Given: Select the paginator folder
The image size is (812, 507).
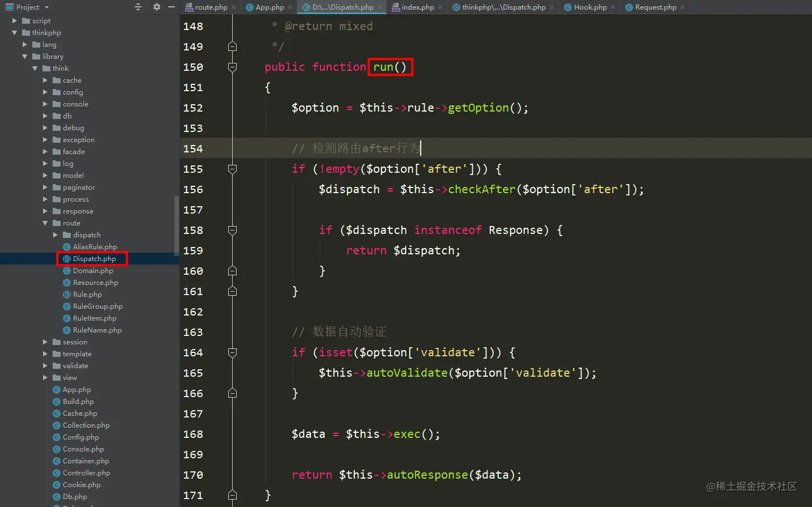Looking at the screenshot, I should coord(74,188).
